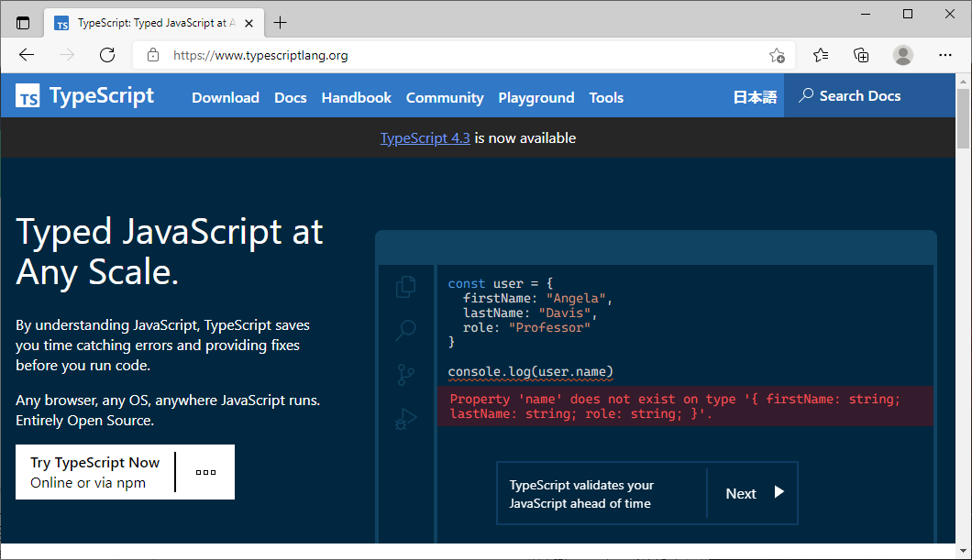
Task: Click the user profile avatar
Action: pyautogui.click(x=903, y=55)
